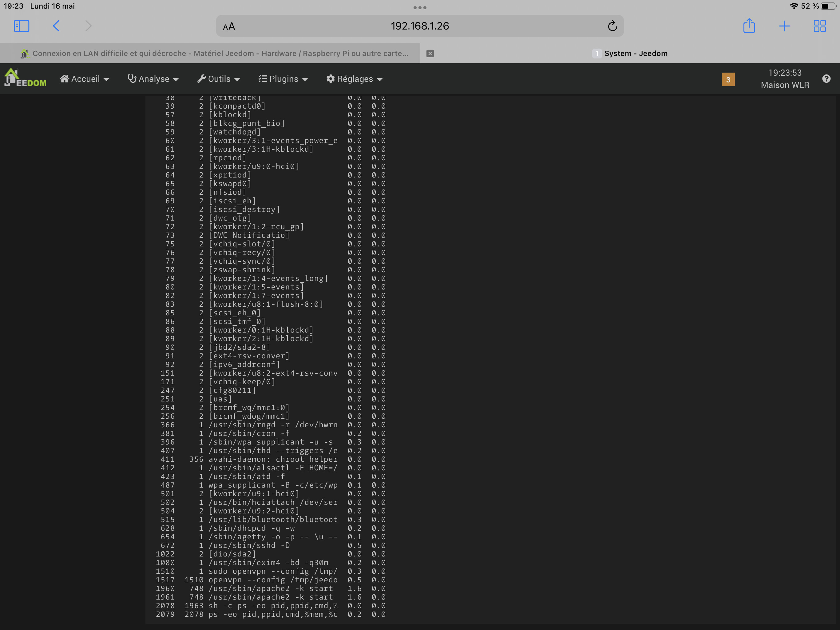
Task: Open the Jeedom help question mark icon
Action: click(x=826, y=79)
